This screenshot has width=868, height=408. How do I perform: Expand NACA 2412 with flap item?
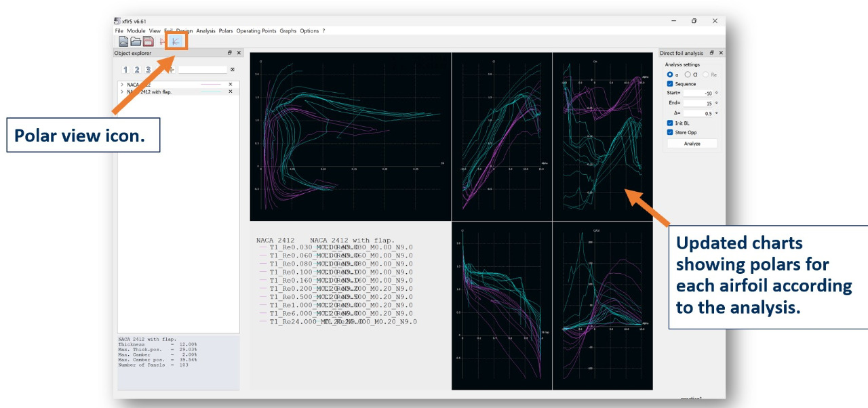[121, 91]
